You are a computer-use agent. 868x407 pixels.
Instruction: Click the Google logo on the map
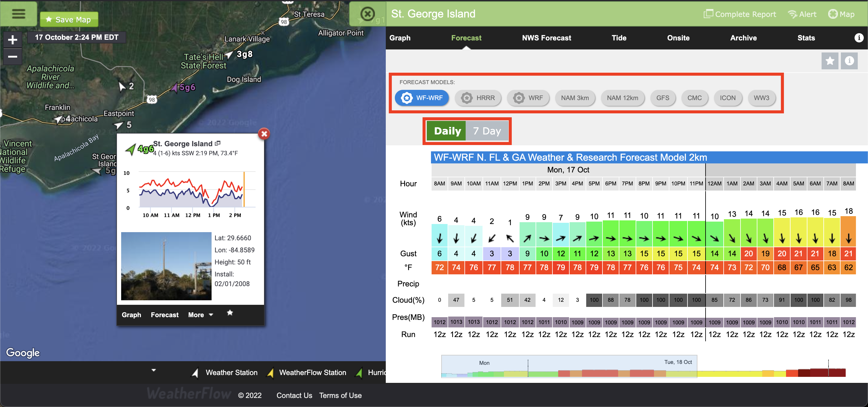coord(23,352)
